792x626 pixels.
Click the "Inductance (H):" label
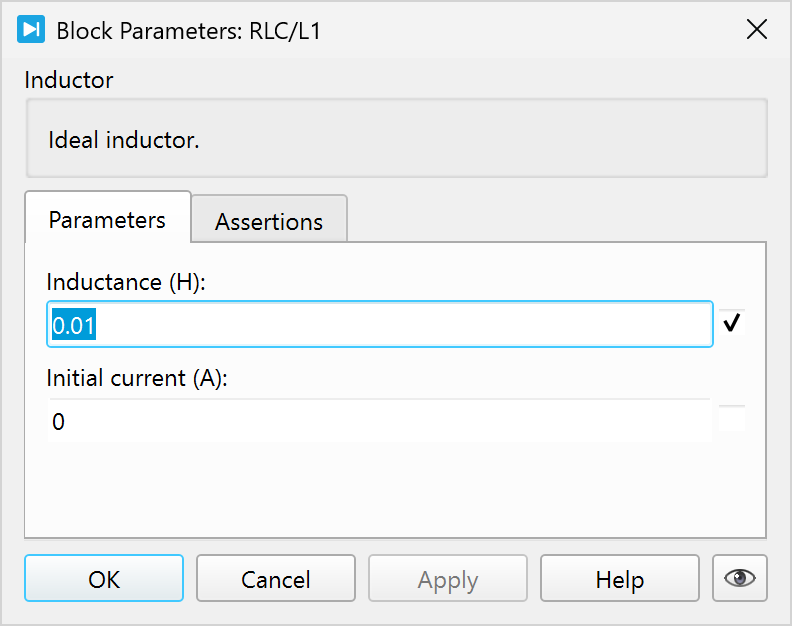click(x=125, y=283)
